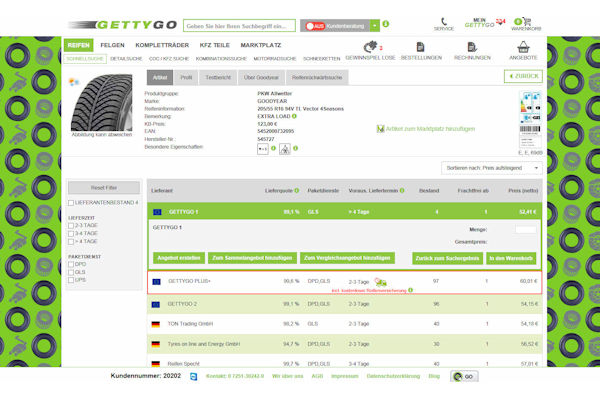The height and width of the screenshot is (400, 600).
Task: Click the snowflake mountain symbol icon
Action: point(285,149)
